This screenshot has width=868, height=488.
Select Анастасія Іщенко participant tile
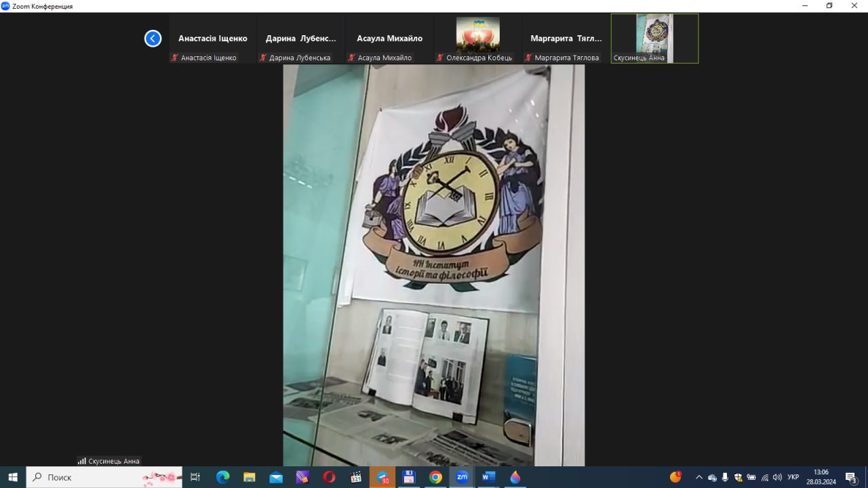tap(213, 39)
